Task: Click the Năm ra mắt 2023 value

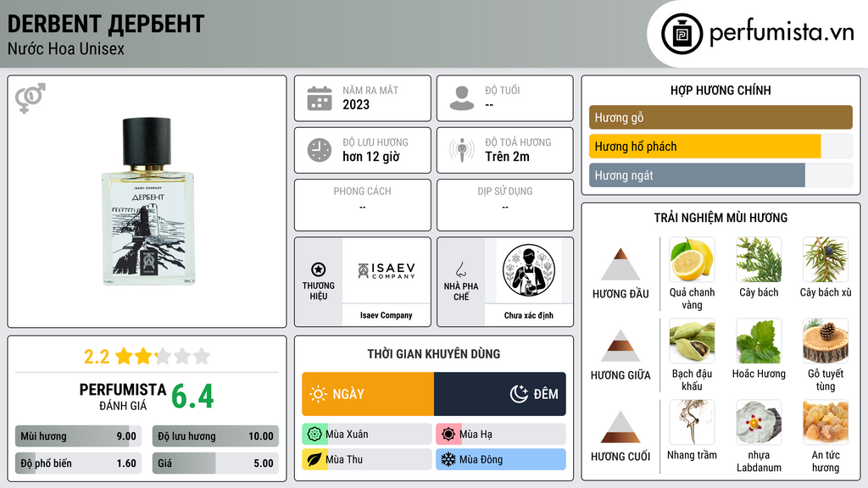Action: click(x=356, y=104)
